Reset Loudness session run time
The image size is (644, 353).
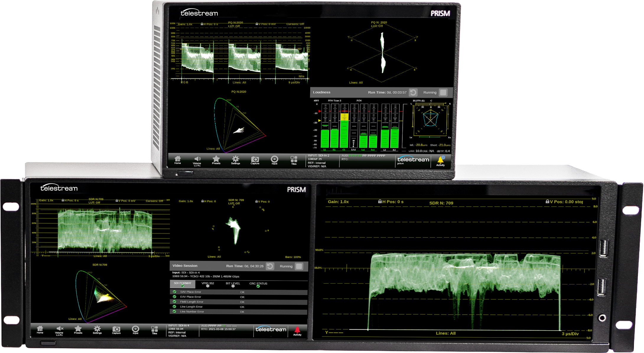[x=413, y=93]
